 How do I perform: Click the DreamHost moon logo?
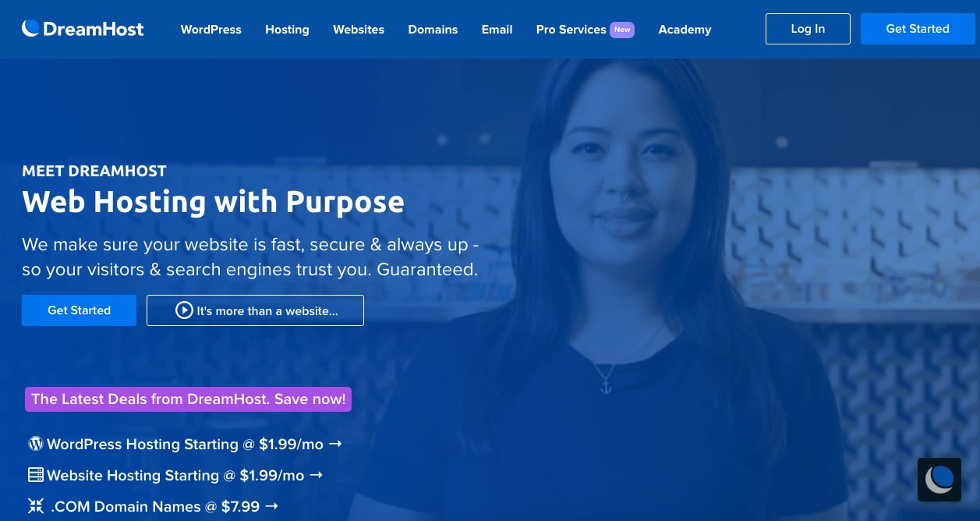[30, 29]
